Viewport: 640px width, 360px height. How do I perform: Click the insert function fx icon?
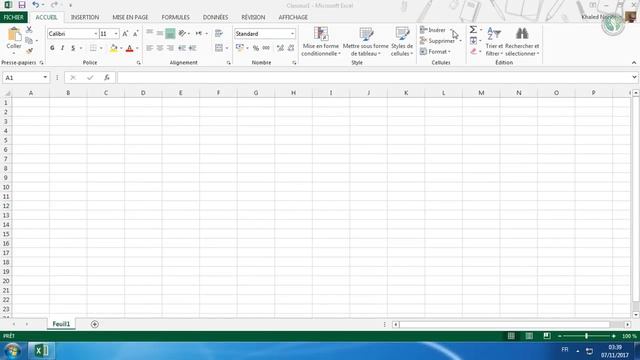[107, 78]
